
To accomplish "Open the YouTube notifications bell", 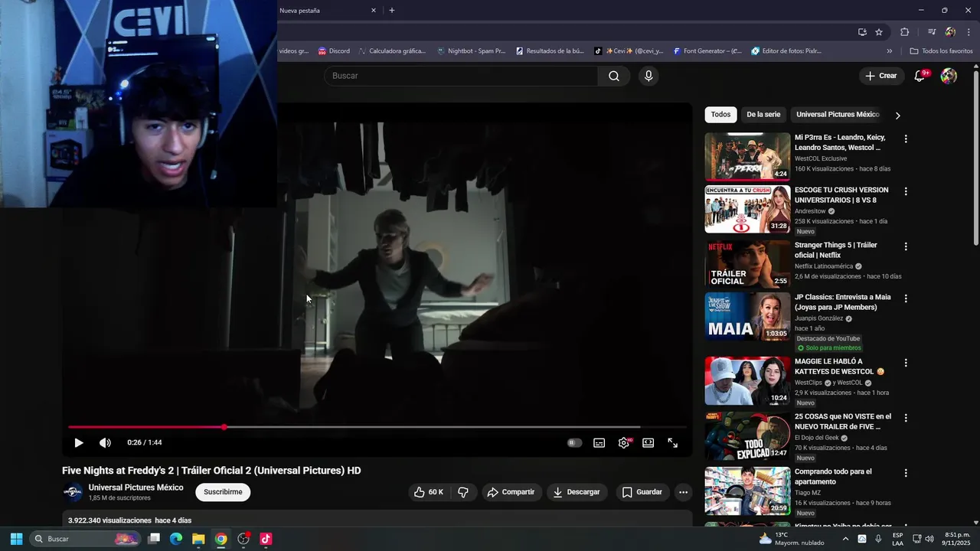I will pyautogui.click(x=920, y=76).
